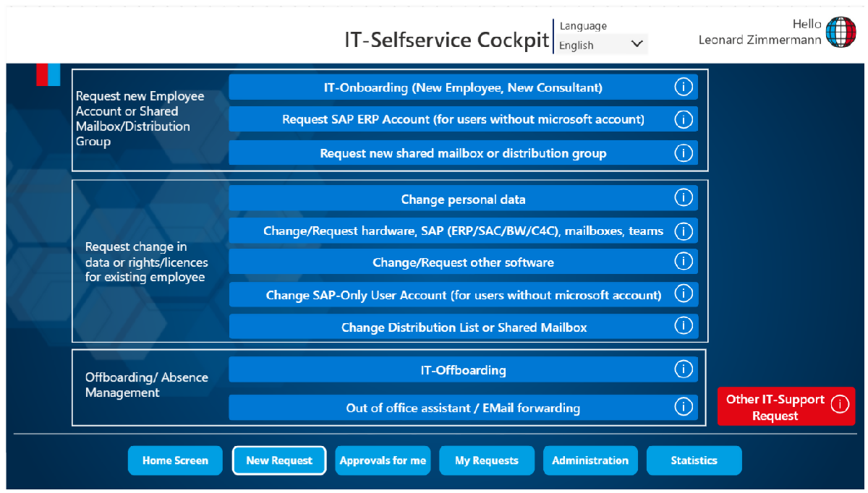Show info for Out of office assistant

[x=683, y=407]
